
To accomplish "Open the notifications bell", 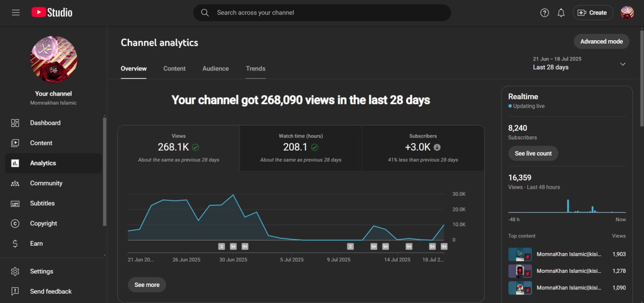I will click(x=561, y=13).
